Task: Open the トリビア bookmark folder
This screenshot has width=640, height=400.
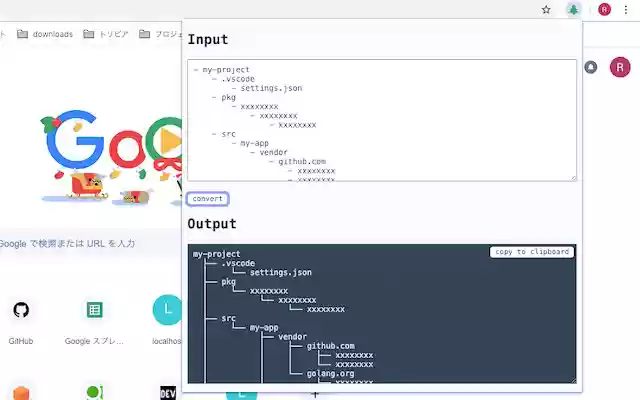Action: 106,34
